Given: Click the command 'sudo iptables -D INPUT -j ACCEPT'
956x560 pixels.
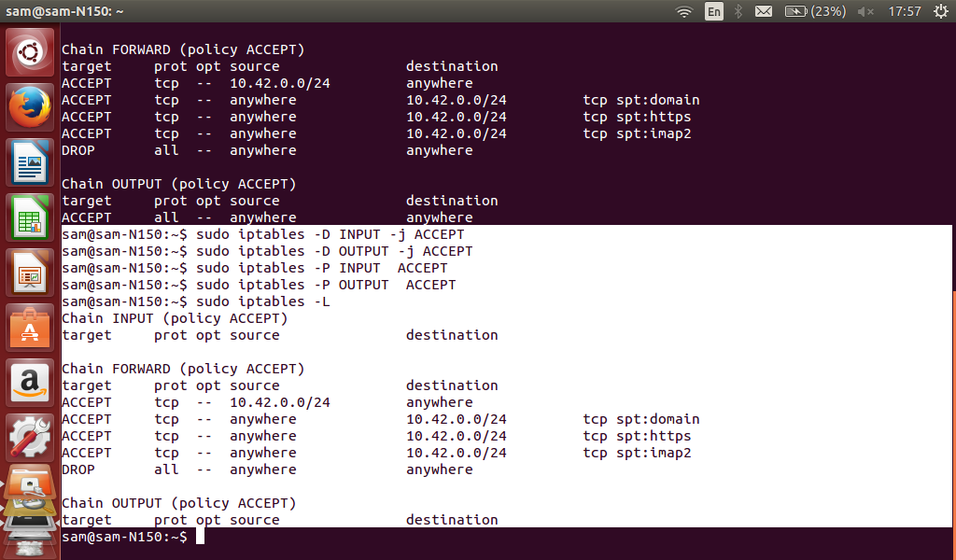Looking at the screenshot, I should [330, 234].
